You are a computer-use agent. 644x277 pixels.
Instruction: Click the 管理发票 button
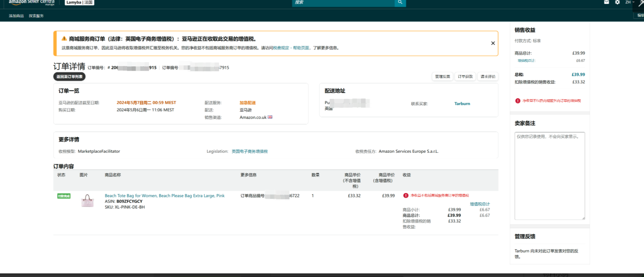point(443,76)
